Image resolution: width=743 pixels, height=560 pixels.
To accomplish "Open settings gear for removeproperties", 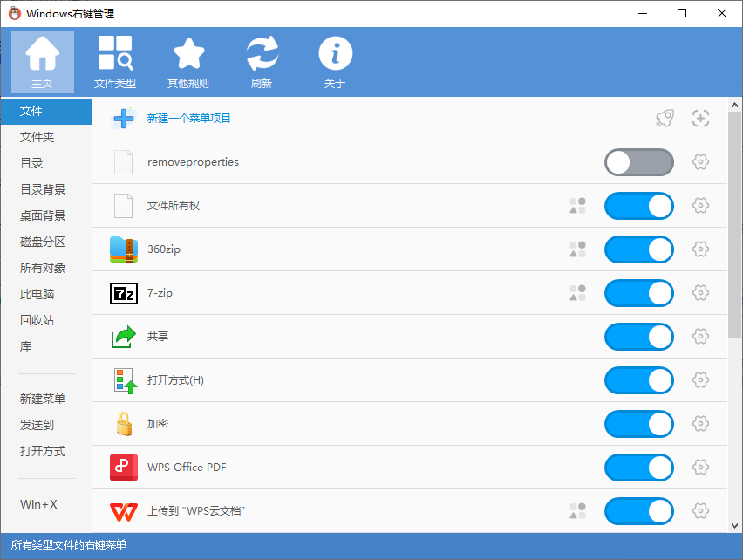I will pos(700,162).
